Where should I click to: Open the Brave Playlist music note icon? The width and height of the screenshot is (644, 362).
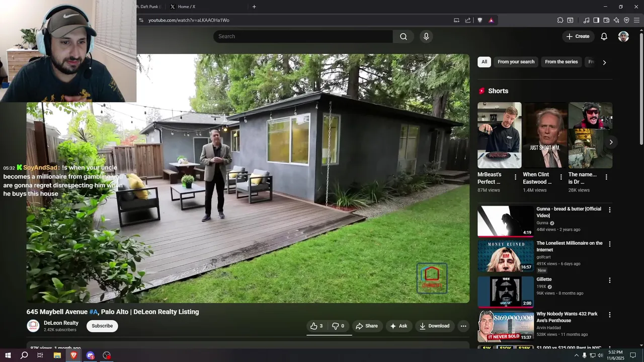coord(586,20)
